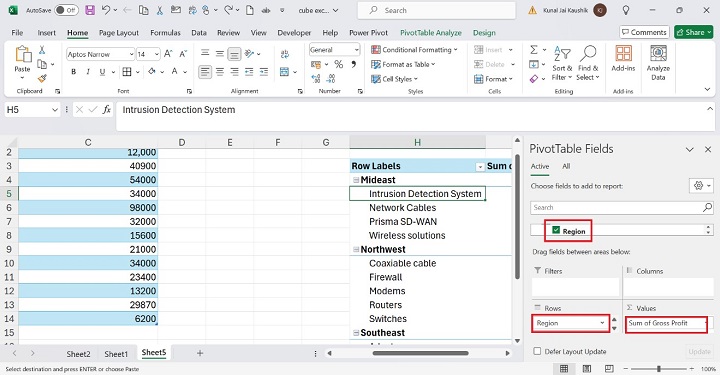720x375 pixels.
Task: Open Sum of Gross Profit dropdown in Values
Action: tap(705, 323)
